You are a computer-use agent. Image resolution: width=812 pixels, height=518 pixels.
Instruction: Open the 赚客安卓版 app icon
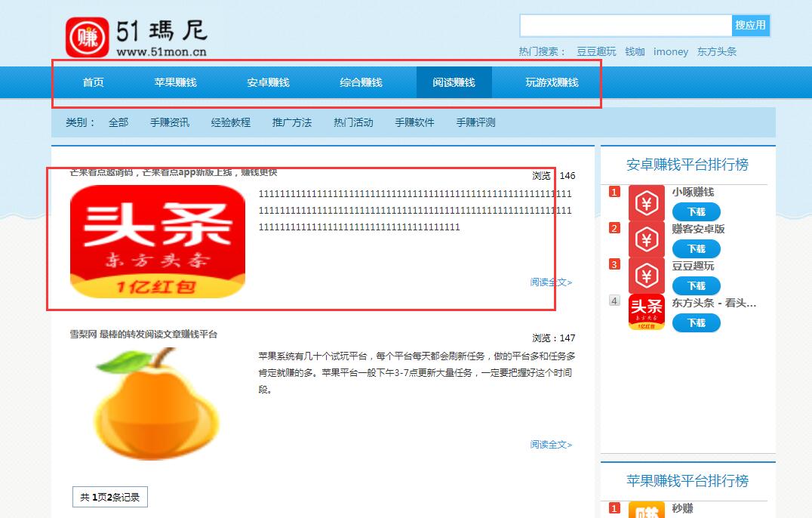[x=646, y=240]
